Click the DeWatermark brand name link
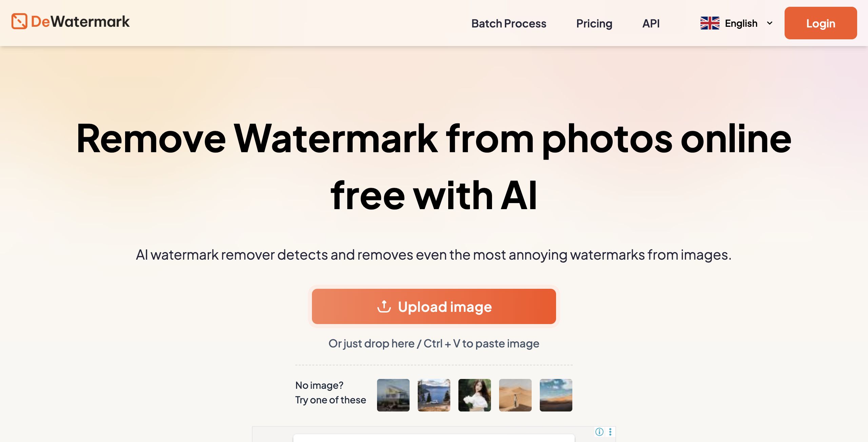Viewport: 868px width, 442px height. coord(80,22)
